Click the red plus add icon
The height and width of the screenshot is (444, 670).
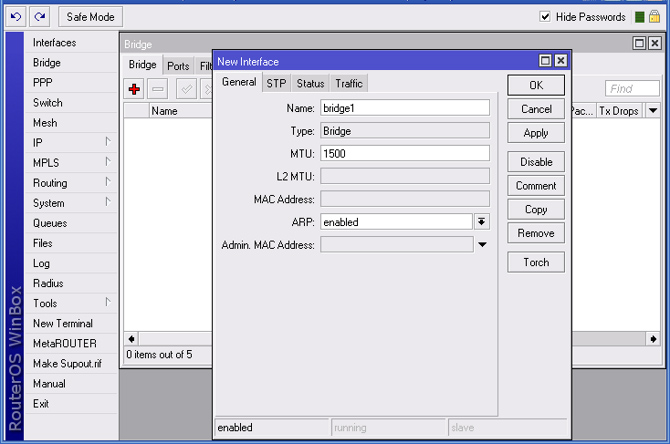135,89
